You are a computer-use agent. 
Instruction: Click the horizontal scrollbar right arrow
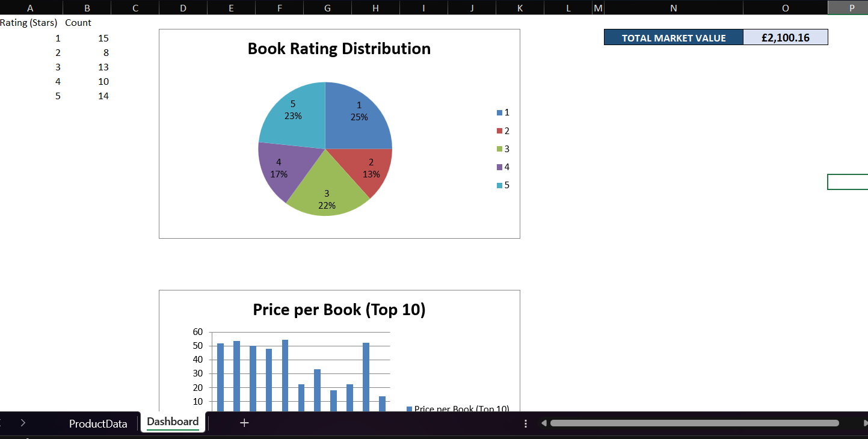[x=866, y=423]
